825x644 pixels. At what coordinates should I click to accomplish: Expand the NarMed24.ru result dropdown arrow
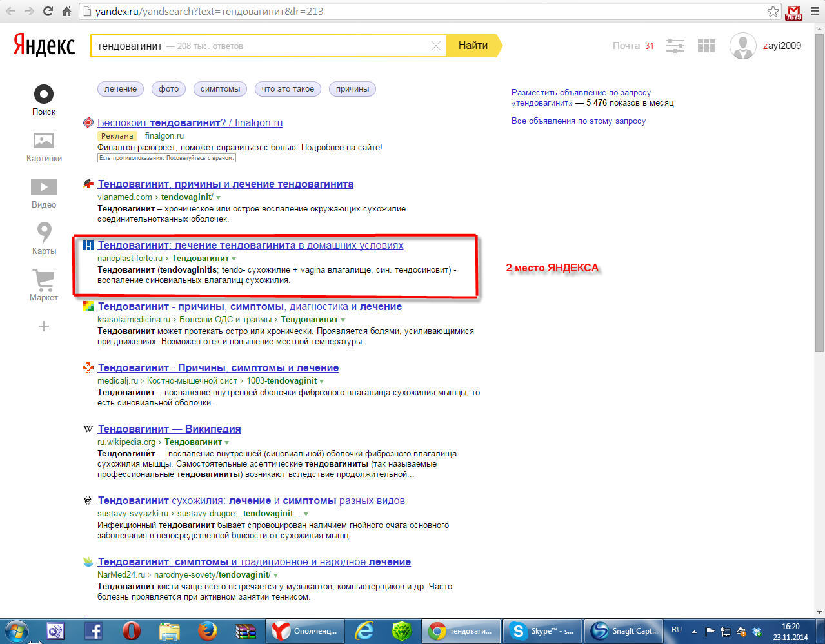click(x=275, y=575)
